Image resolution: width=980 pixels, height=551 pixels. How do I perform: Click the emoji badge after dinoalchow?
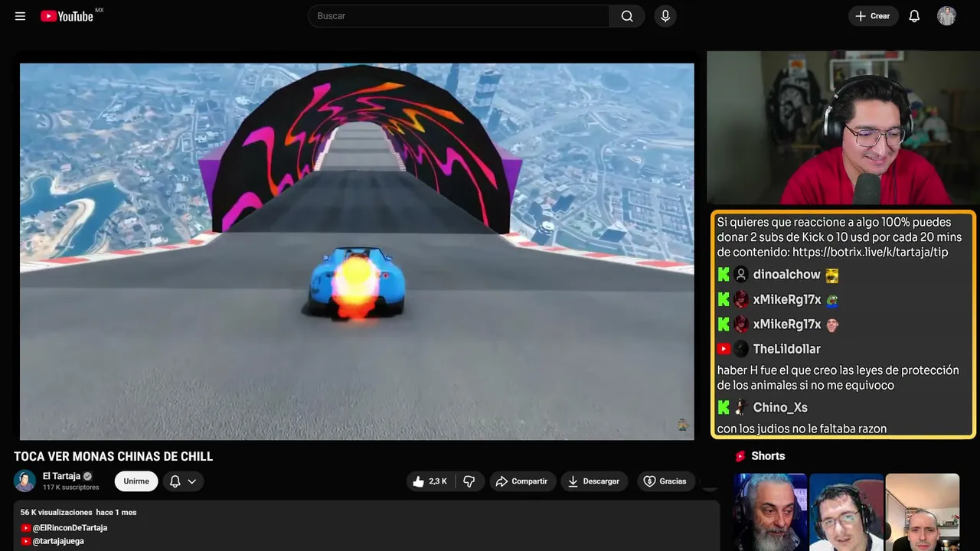831,275
